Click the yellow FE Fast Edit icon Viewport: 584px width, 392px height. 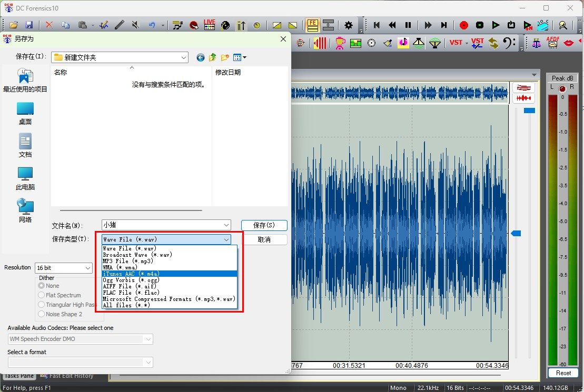pyautogui.click(x=312, y=24)
